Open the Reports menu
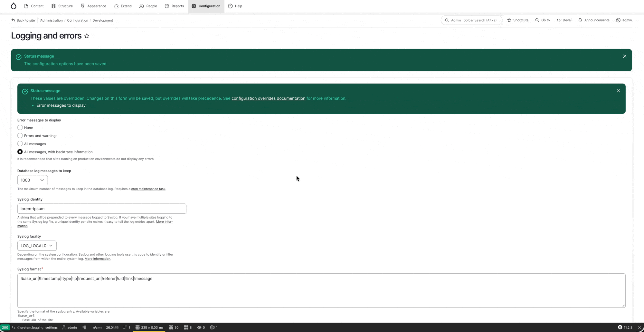 (x=174, y=6)
